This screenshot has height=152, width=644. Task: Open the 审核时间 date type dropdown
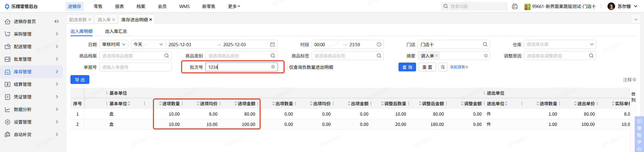pos(114,44)
